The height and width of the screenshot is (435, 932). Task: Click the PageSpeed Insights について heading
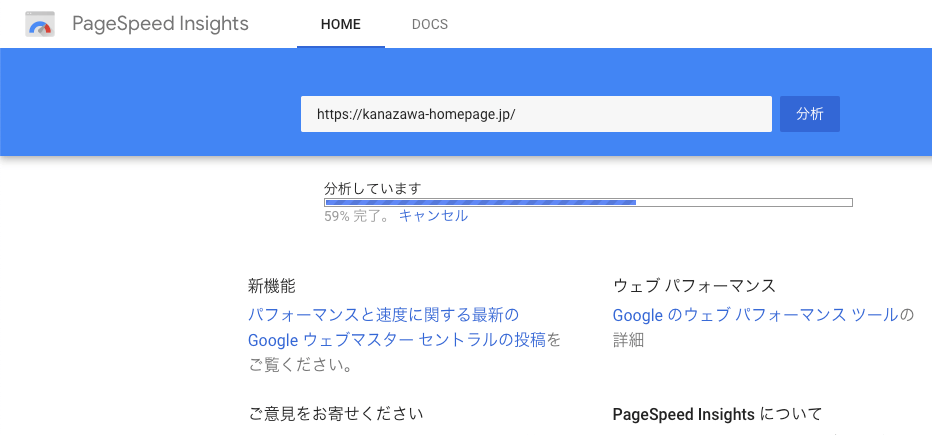pyautogui.click(x=717, y=414)
